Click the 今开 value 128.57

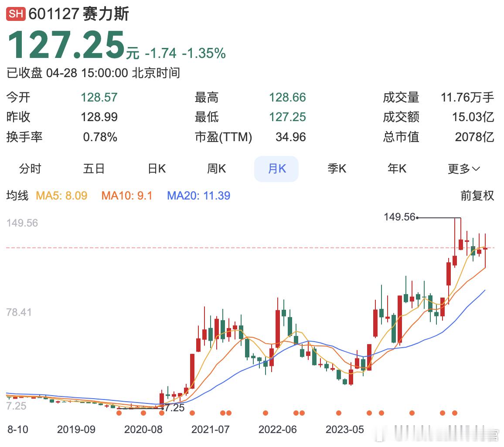point(99,98)
